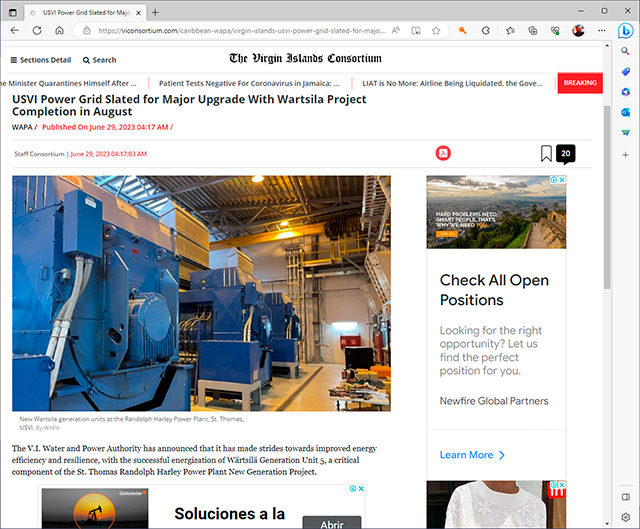Open the 20 comments bubble
The height and width of the screenshot is (529, 640).
[x=566, y=154]
